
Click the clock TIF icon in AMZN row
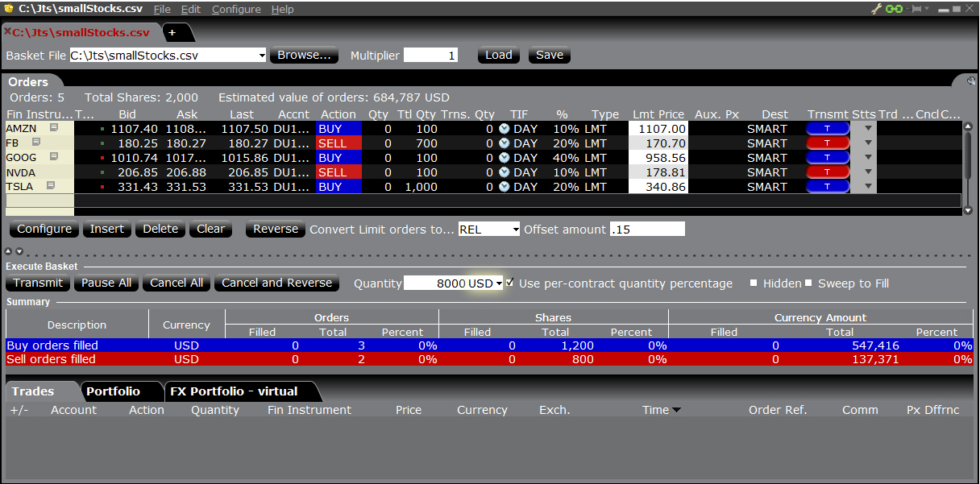pyautogui.click(x=504, y=129)
